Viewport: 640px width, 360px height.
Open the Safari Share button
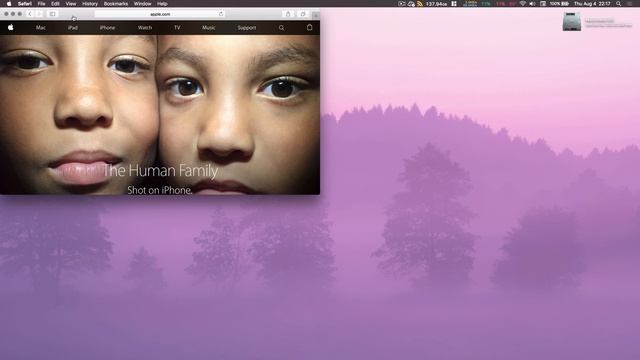point(288,14)
